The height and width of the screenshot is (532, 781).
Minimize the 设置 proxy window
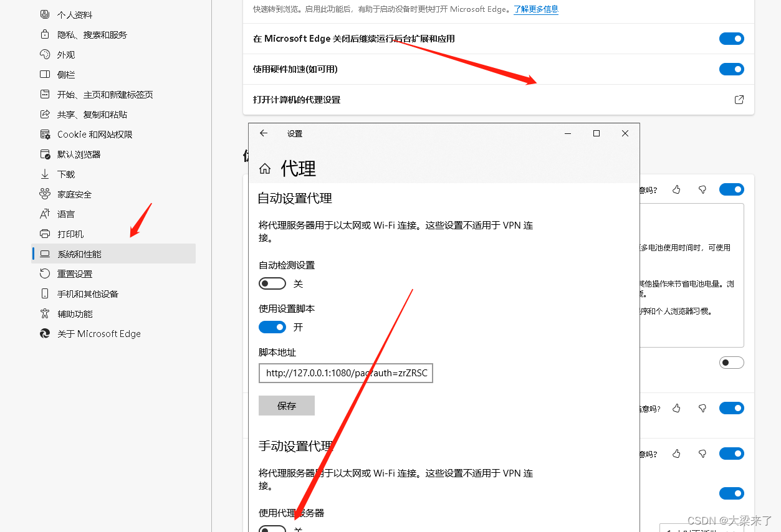point(568,133)
